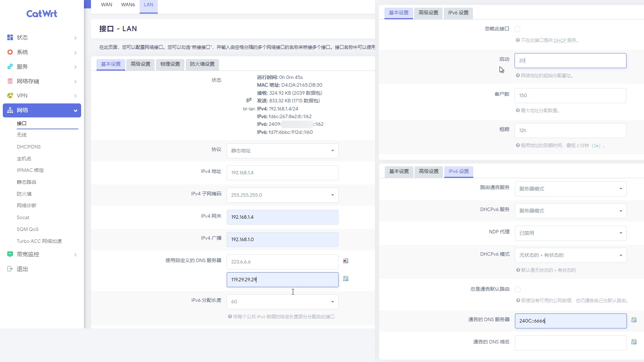The width and height of the screenshot is (644, 362).
Task: Click add icon beside advertised DNS server
Action: tap(634, 320)
